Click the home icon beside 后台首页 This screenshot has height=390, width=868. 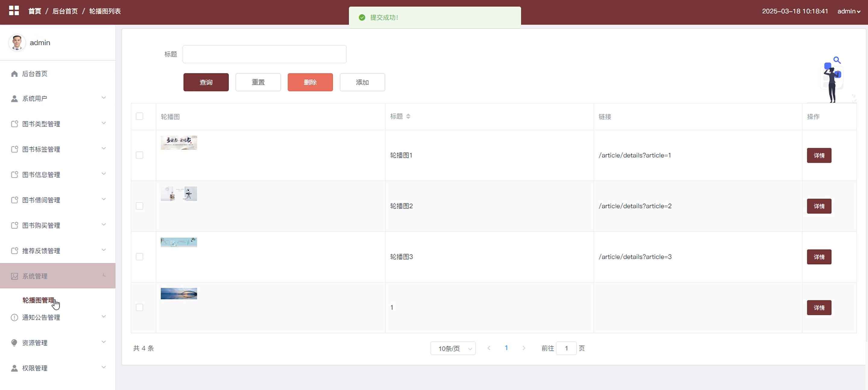(14, 74)
